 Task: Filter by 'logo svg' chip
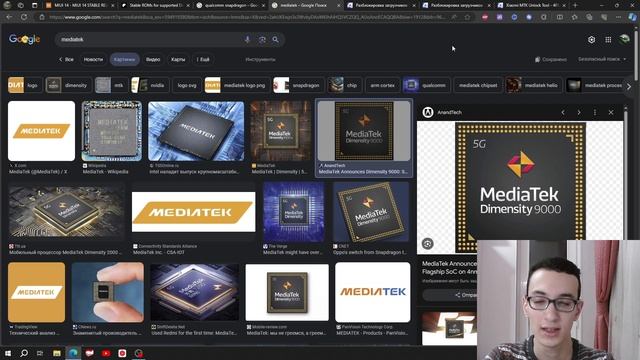187,85
